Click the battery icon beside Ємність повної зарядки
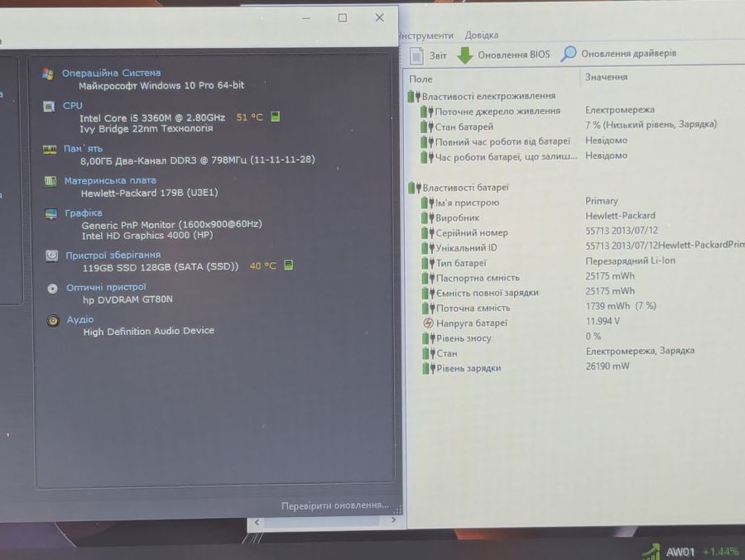The image size is (745, 560). [428, 294]
